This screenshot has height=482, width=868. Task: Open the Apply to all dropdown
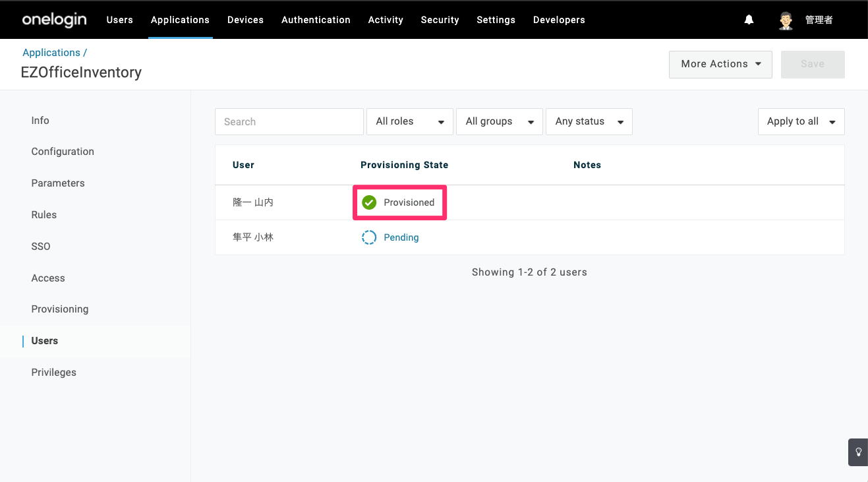(x=801, y=121)
